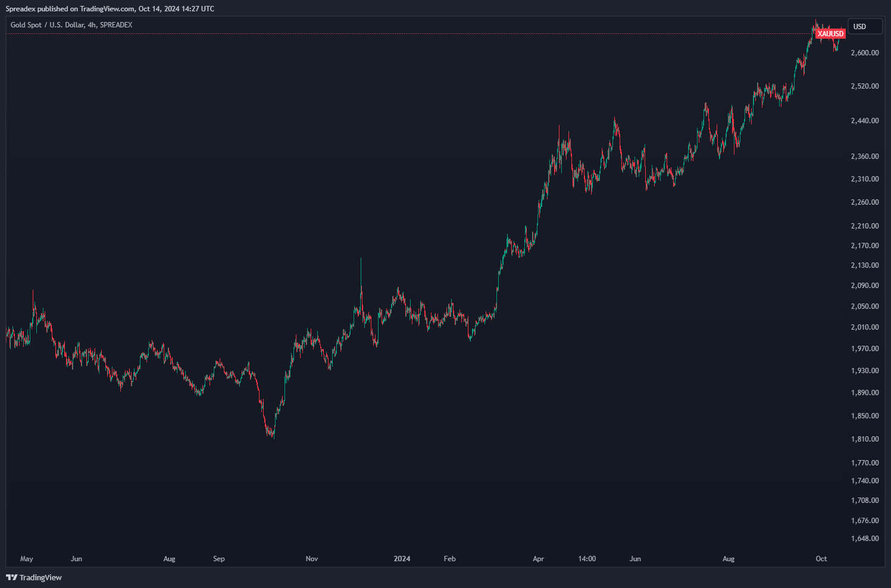The image size is (891, 588).
Task: Click the 1,890.00 price axis label
Action: tap(865, 393)
